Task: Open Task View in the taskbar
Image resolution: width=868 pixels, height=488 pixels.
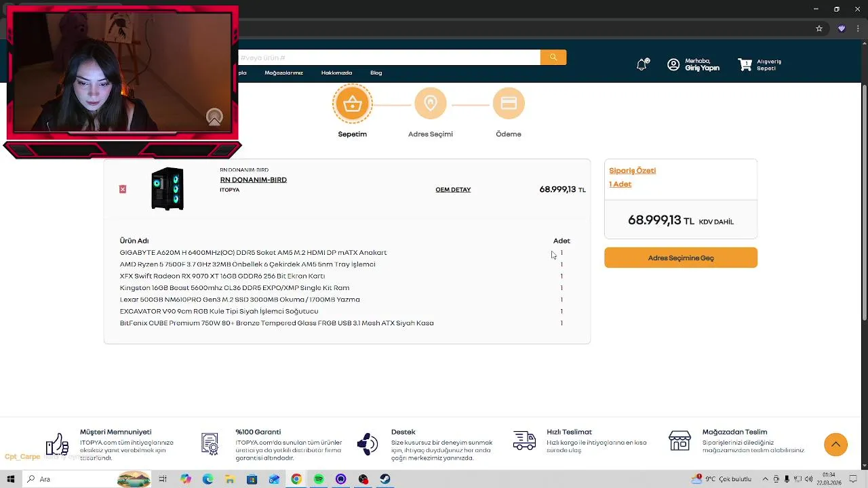Action: point(163,479)
